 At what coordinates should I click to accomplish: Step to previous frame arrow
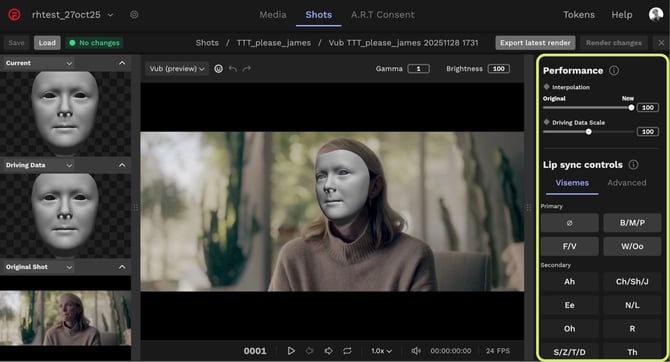coord(309,351)
